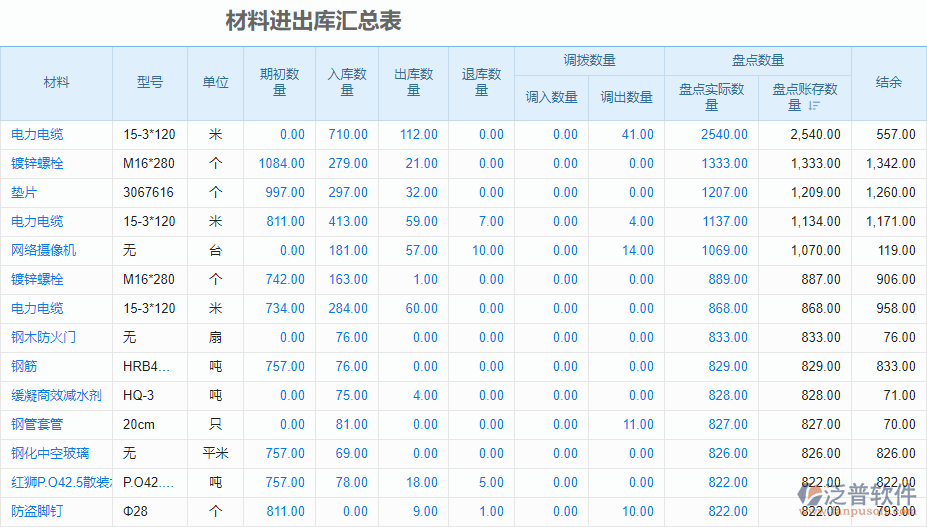
Task: Click the 1084.00 期初数量 value
Action: 281,163
